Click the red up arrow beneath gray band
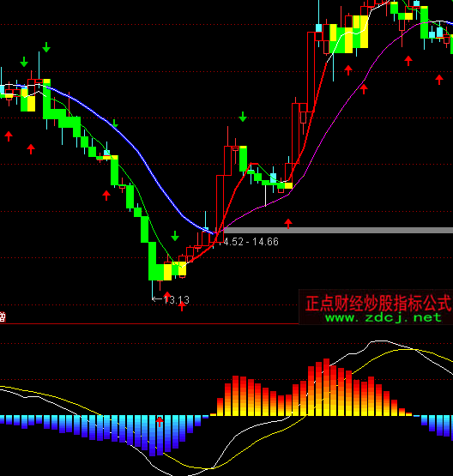453x476 pixels. [x=288, y=224]
